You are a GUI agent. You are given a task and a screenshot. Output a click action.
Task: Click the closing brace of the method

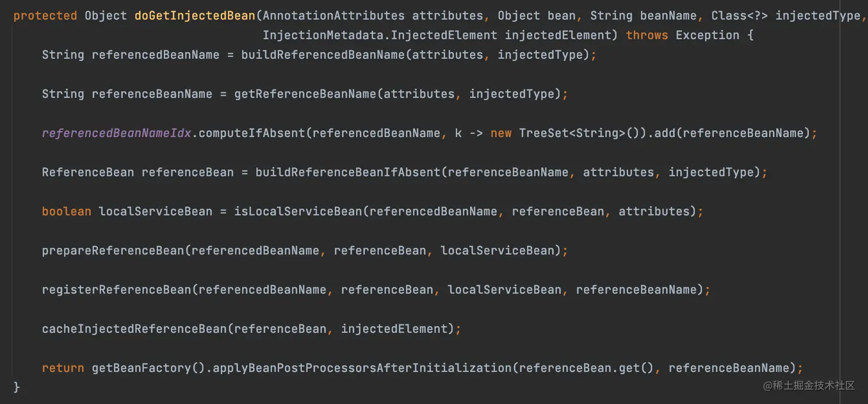click(17, 387)
